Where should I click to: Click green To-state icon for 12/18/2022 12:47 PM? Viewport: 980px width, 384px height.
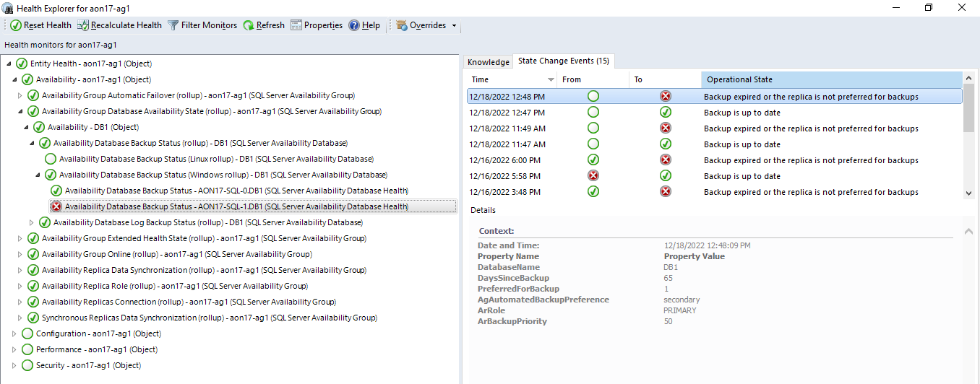pos(666,112)
